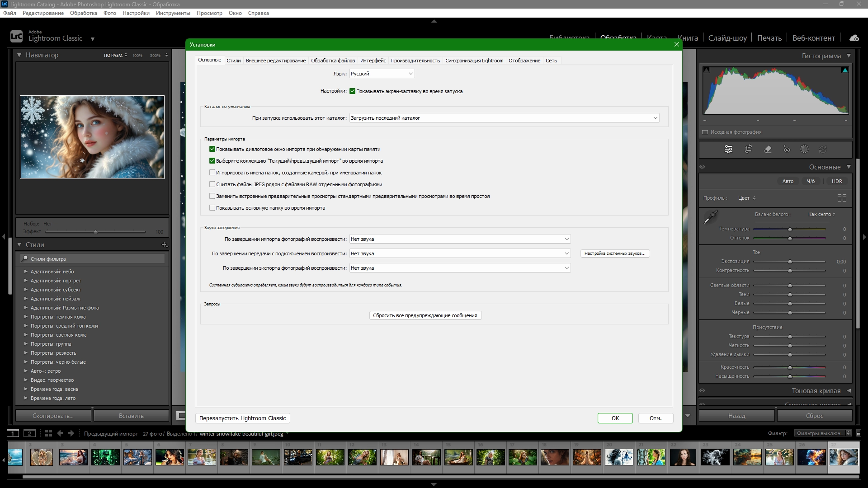Screen dimensions: 868x488
Task: Select the Red eye correction tool
Action: (x=787, y=150)
